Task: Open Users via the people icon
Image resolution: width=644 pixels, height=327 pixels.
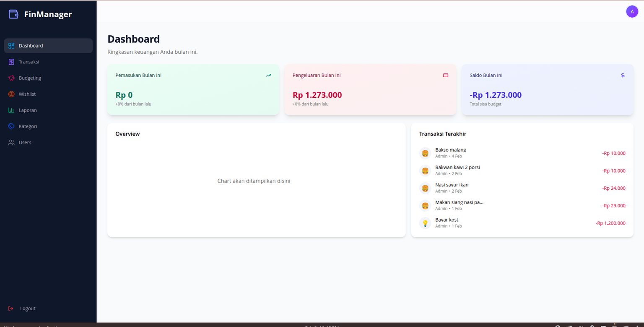Action: coord(11,142)
